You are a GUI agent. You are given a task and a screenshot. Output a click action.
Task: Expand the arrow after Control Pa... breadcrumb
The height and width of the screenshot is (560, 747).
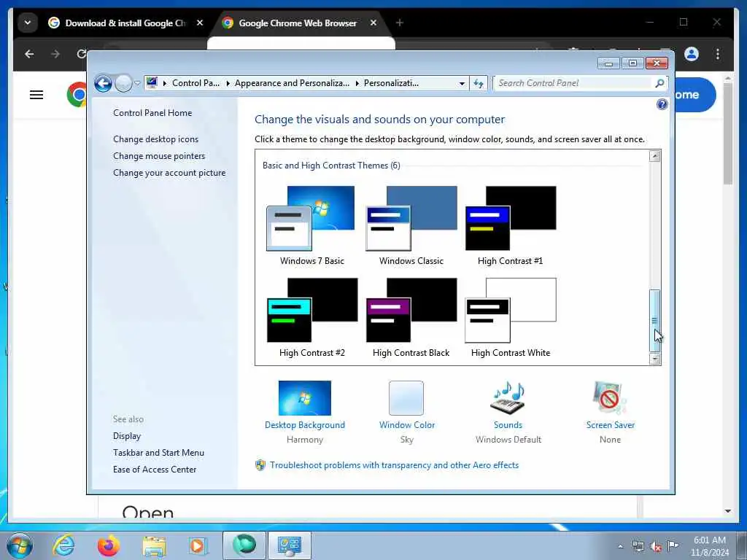[x=228, y=83]
